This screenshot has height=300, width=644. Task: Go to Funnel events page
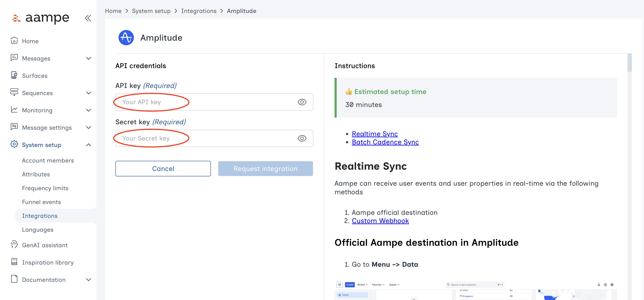[41, 202]
